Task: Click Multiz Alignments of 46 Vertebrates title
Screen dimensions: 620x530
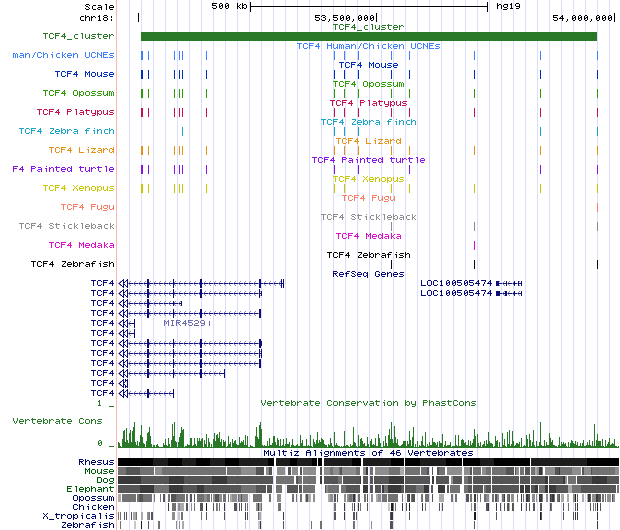Action: [x=368, y=453]
